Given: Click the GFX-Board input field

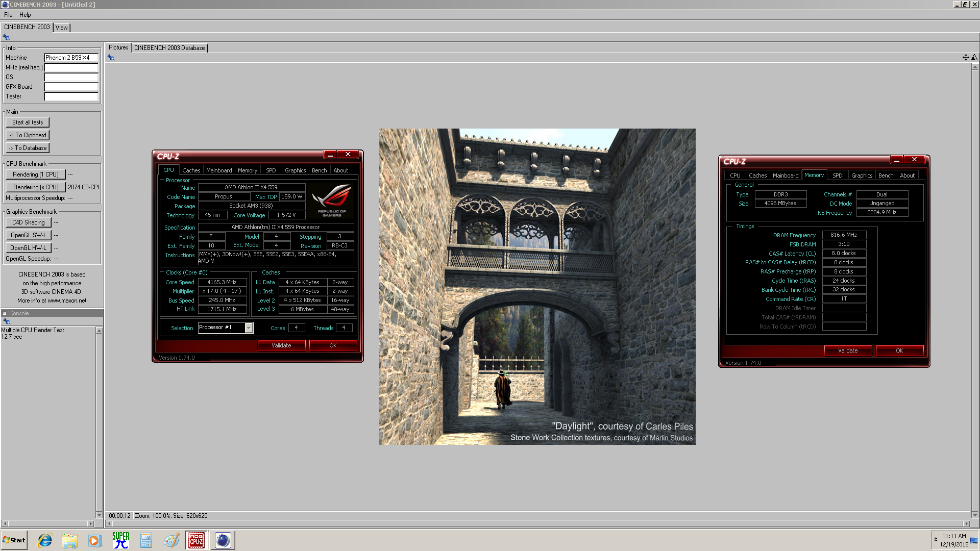Looking at the screenshot, I should pos(71,87).
